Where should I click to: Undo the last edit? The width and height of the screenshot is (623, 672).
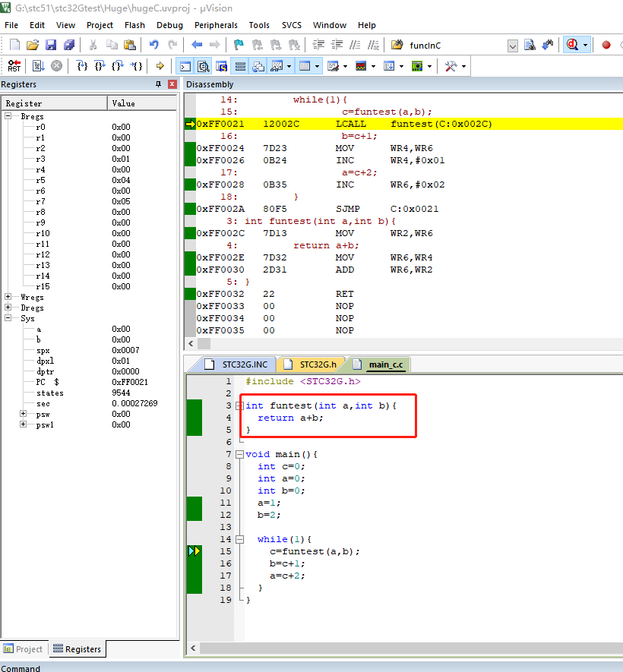coord(154,45)
